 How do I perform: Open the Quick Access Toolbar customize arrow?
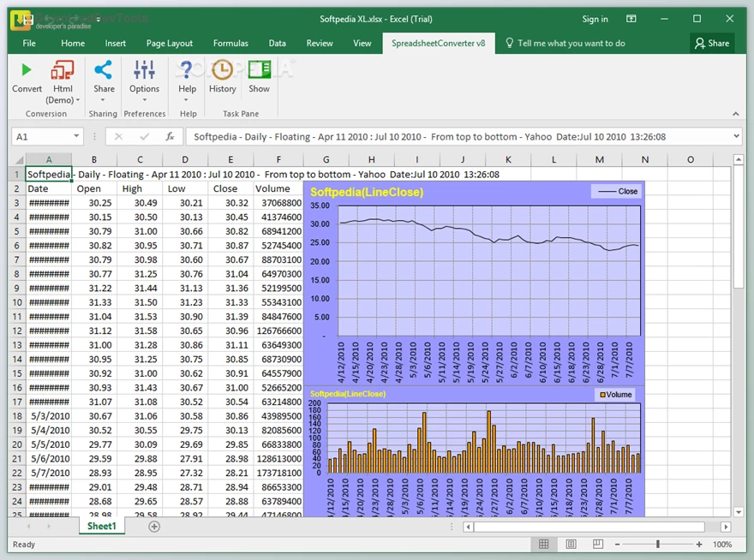click(x=98, y=19)
